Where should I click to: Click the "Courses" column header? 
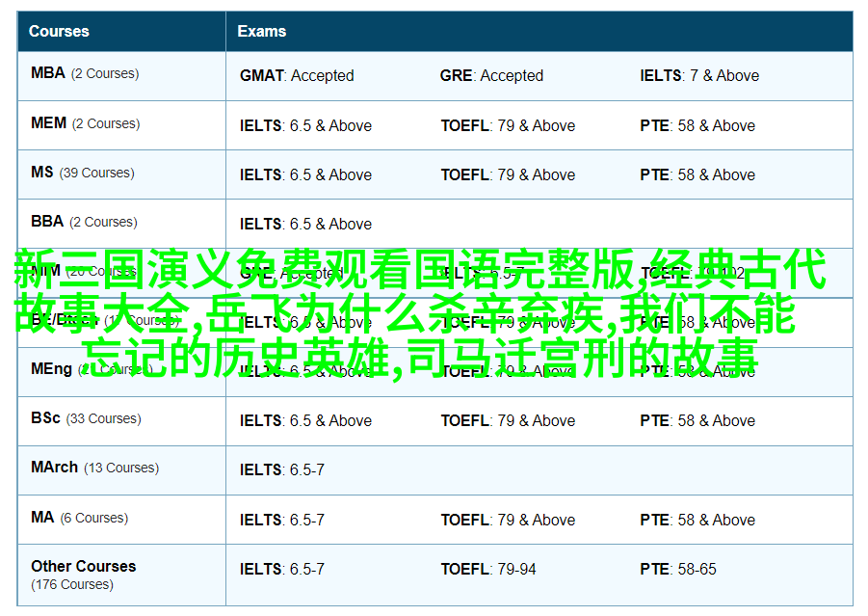[x=121, y=32]
